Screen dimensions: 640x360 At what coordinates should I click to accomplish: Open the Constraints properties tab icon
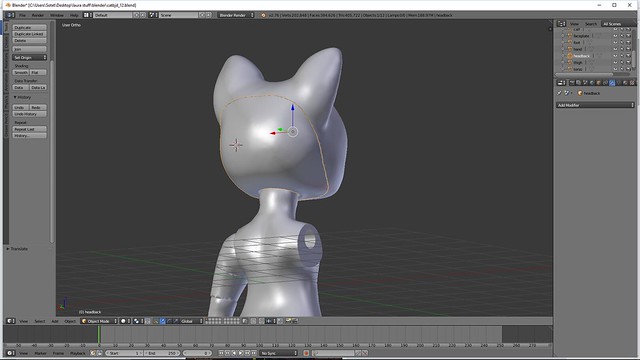click(605, 83)
